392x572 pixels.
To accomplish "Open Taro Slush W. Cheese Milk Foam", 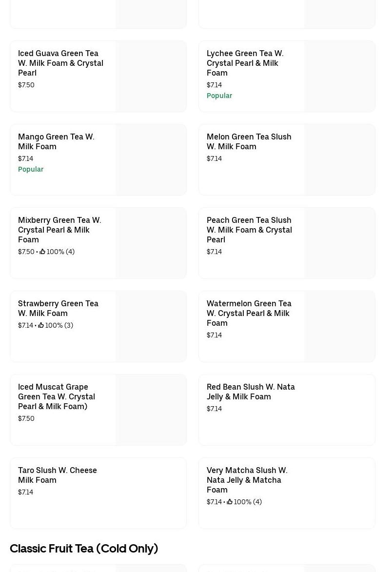I will click(58, 475).
